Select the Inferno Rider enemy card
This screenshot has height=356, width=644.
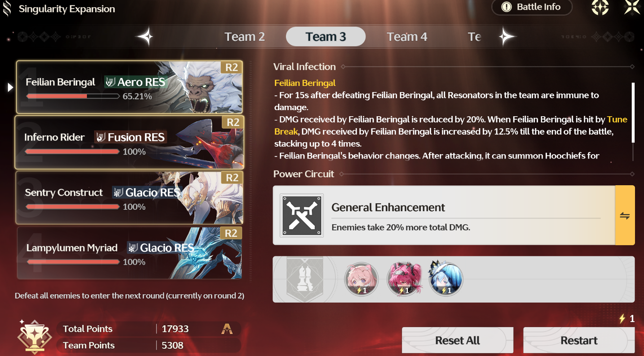[x=129, y=142]
